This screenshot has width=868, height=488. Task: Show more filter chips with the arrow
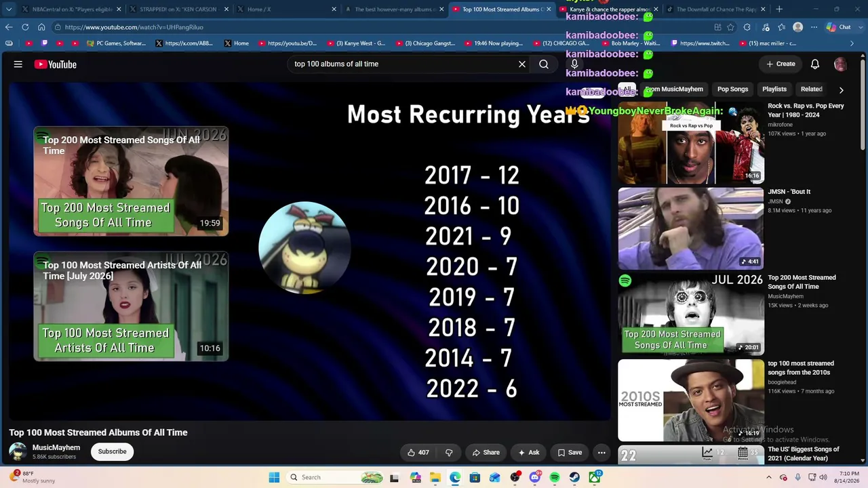click(841, 89)
